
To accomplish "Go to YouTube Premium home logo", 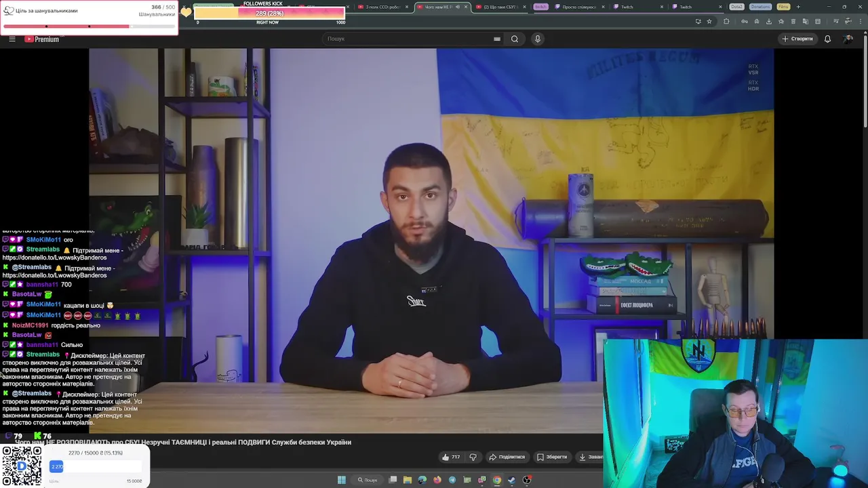I will (42, 39).
